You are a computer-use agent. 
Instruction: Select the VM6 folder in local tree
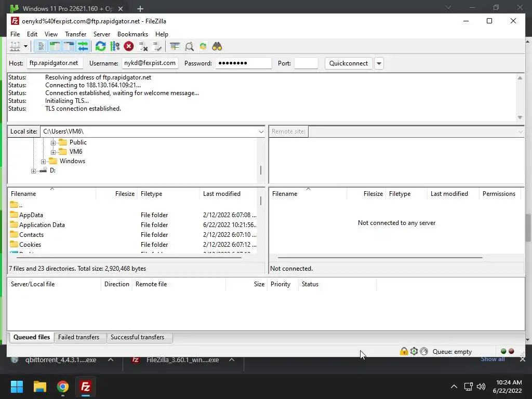pyautogui.click(x=76, y=152)
